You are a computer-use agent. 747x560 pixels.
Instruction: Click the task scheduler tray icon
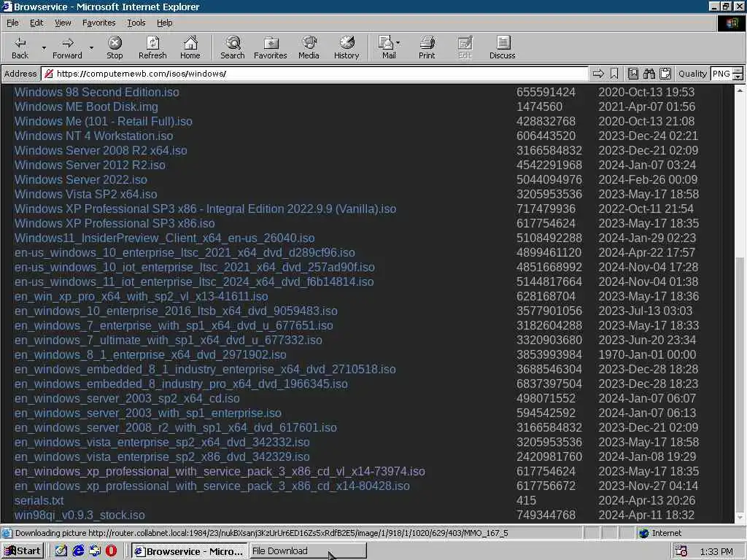pyautogui.click(x=681, y=551)
